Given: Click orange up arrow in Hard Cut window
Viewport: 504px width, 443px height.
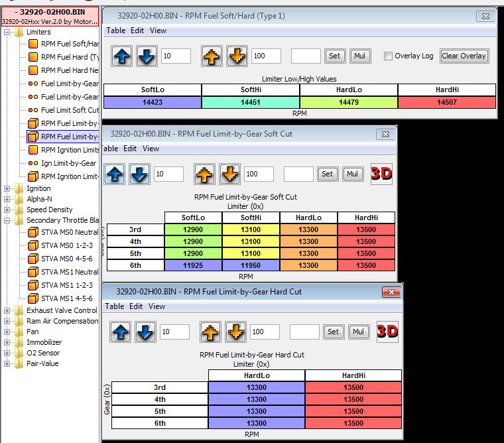Looking at the screenshot, I should coord(210,332).
